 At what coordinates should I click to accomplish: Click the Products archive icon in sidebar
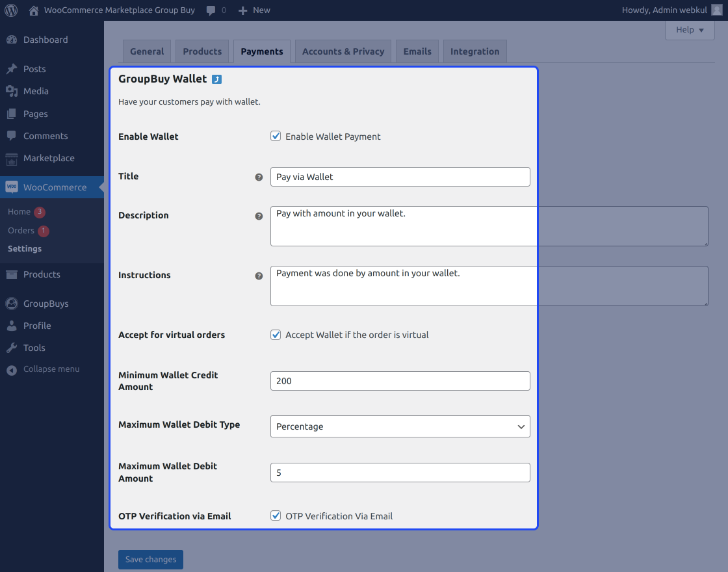(12, 274)
